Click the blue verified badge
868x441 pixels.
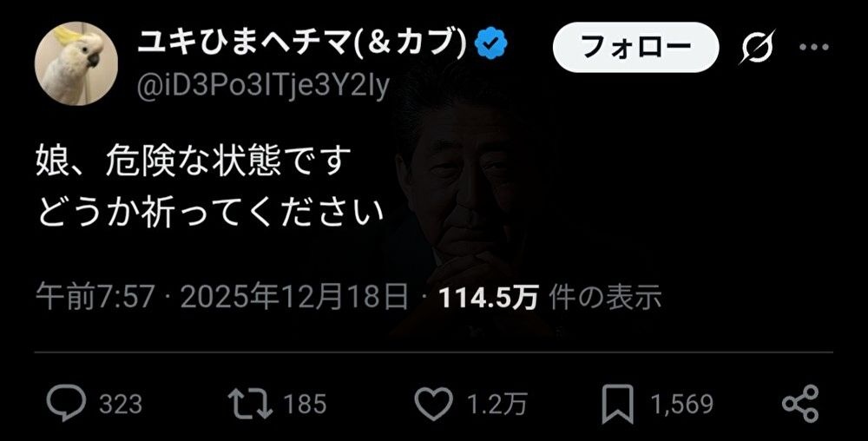(x=491, y=45)
